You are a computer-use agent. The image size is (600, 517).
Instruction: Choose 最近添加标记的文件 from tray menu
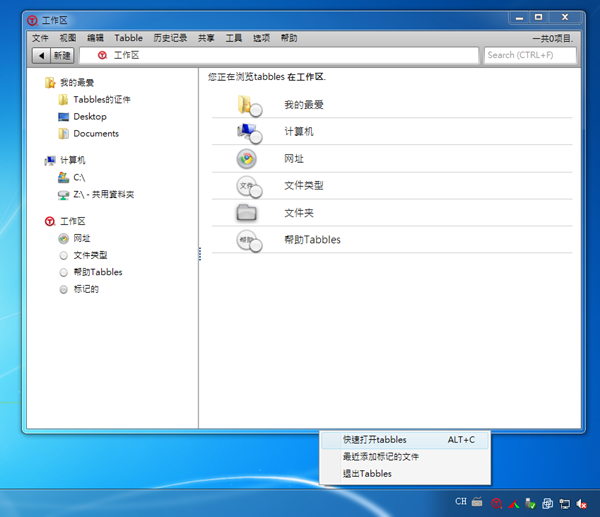click(x=405, y=457)
